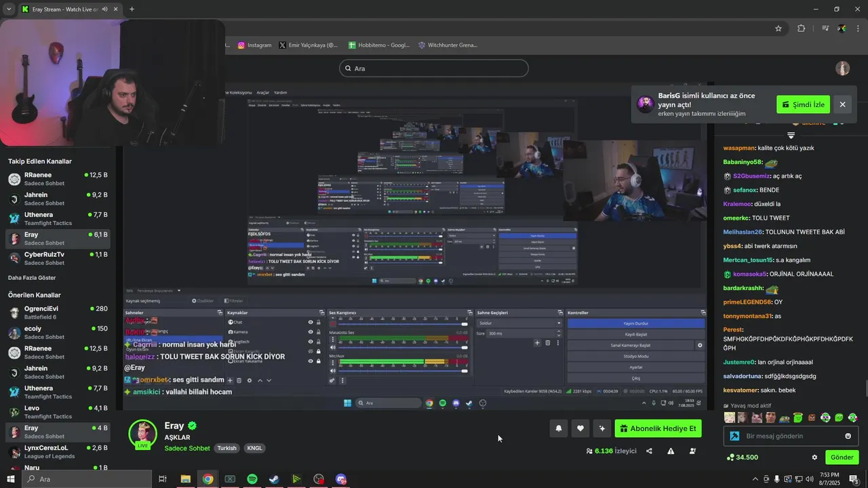Send the message with Gönder
This screenshot has width=868, height=488.
[842, 457]
